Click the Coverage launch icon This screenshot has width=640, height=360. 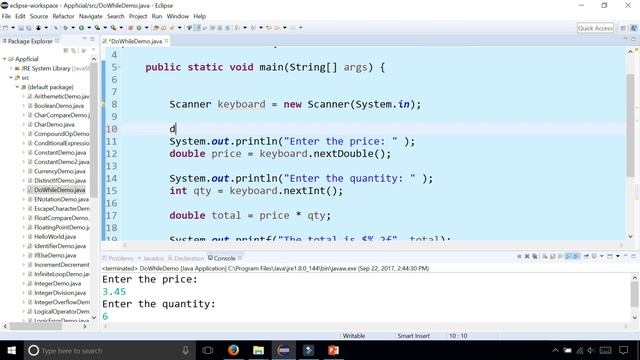click(x=97, y=28)
